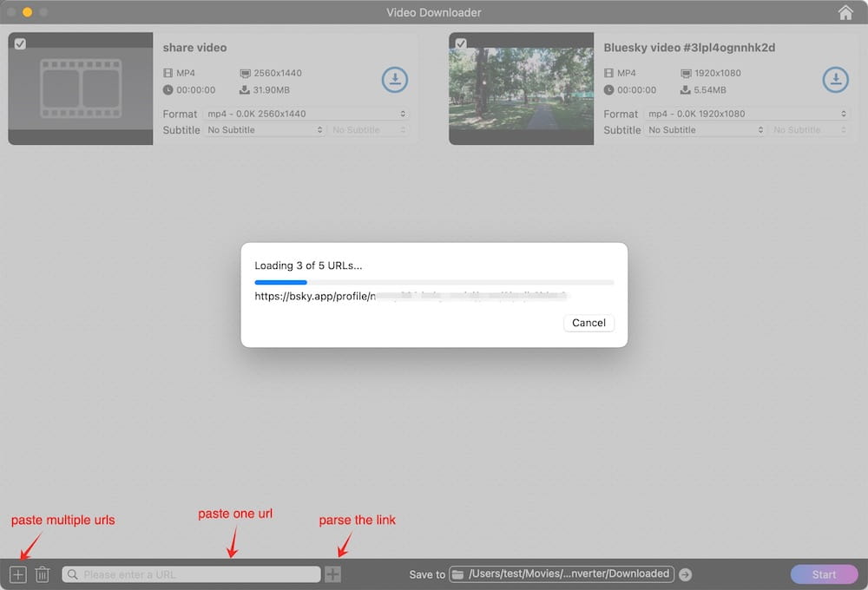Download the share video item
The width and height of the screenshot is (868, 590).
point(395,80)
